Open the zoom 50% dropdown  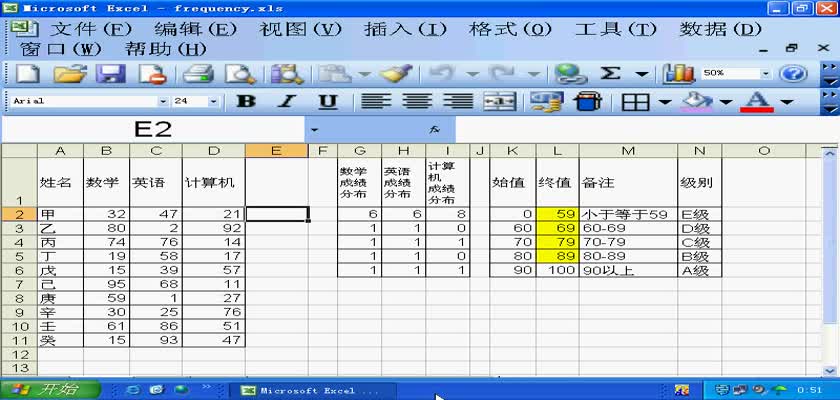pos(766,73)
